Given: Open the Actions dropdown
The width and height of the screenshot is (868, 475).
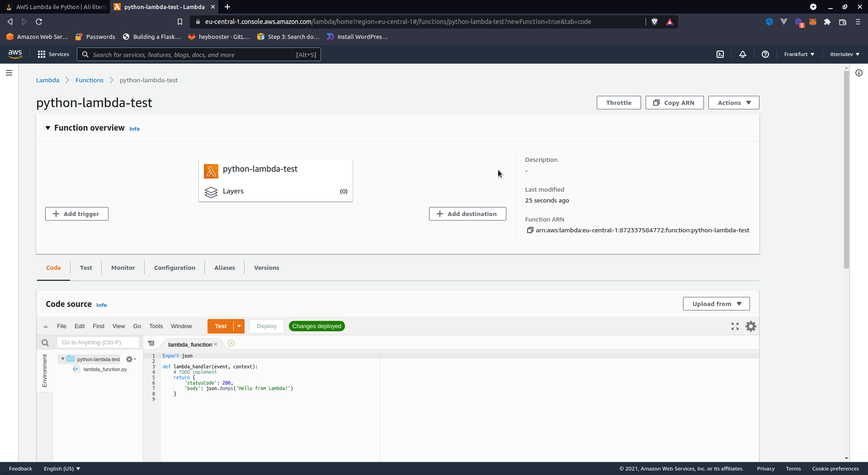Looking at the screenshot, I should coord(733,103).
